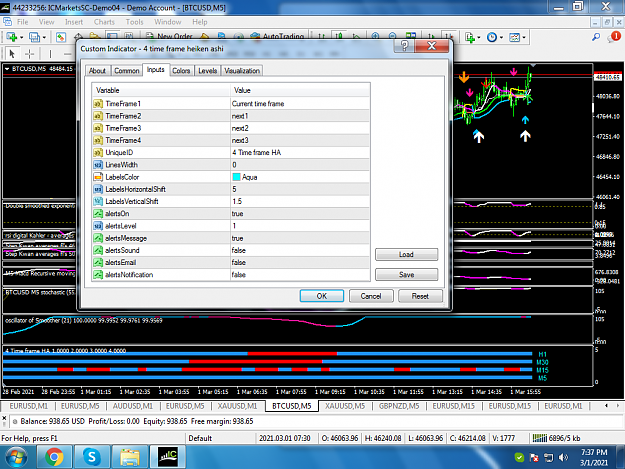Click the Save button
Viewport: 625px width, 469px height.
click(x=406, y=275)
